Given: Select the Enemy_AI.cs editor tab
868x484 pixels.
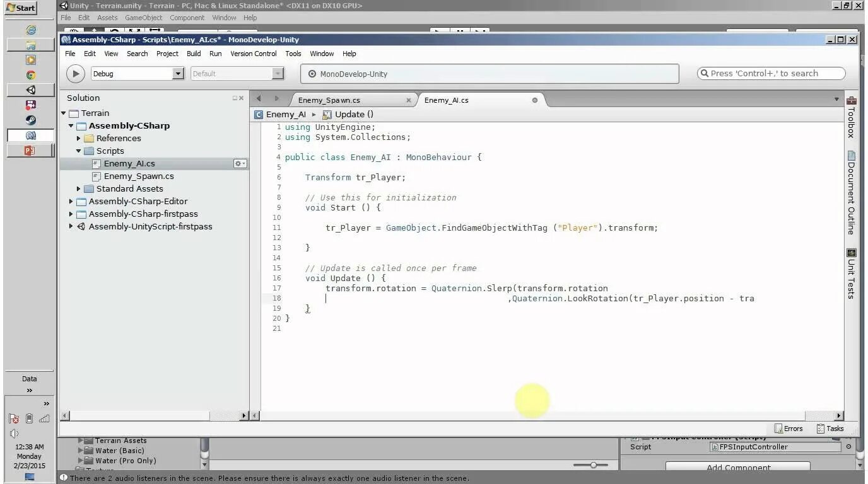Looking at the screenshot, I should [447, 100].
